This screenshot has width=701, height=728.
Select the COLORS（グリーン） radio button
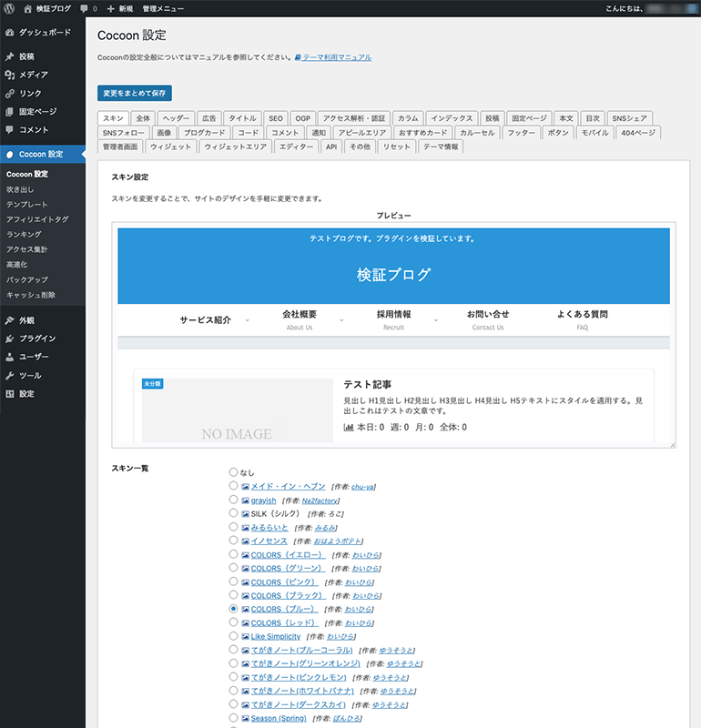pyautogui.click(x=233, y=568)
